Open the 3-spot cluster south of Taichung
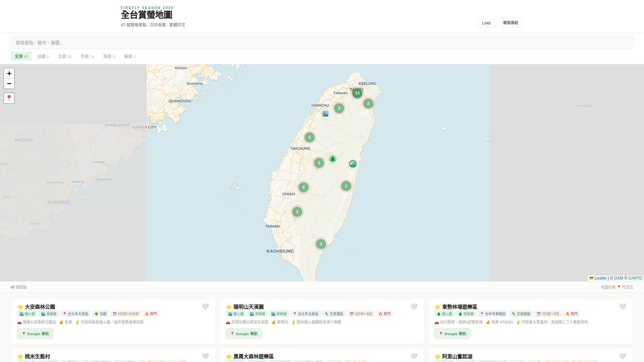Screen dimensions: 644x362 (319, 163)
